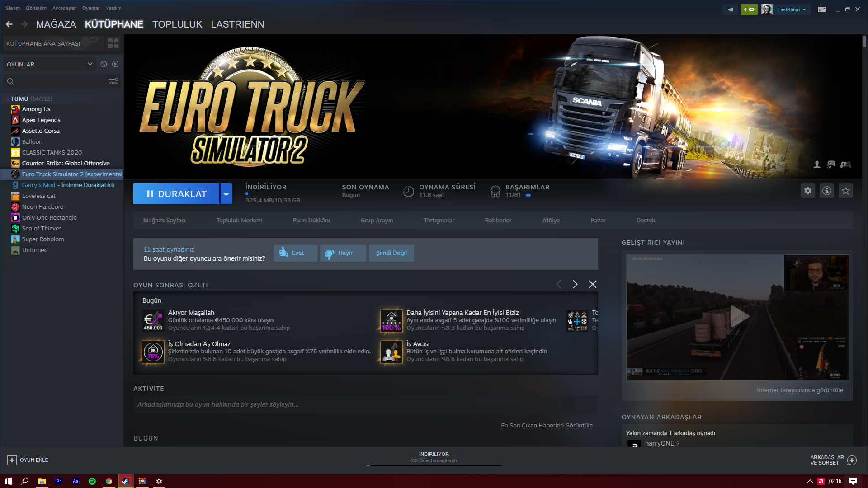868x488 pixels.
Task: Click the activity comment input field
Action: tap(365, 404)
